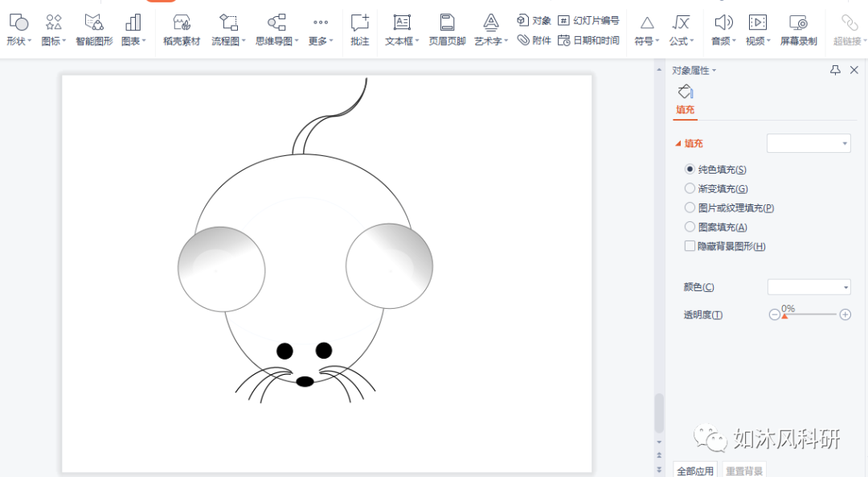The height and width of the screenshot is (477, 868).
Task: Insert 日期和时间 date and time
Action: point(588,40)
